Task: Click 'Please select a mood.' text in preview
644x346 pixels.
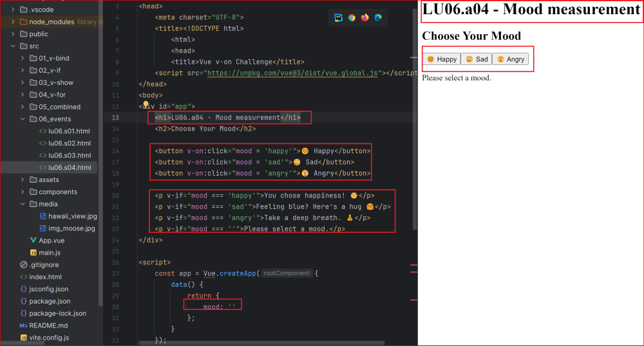Action: coord(457,78)
